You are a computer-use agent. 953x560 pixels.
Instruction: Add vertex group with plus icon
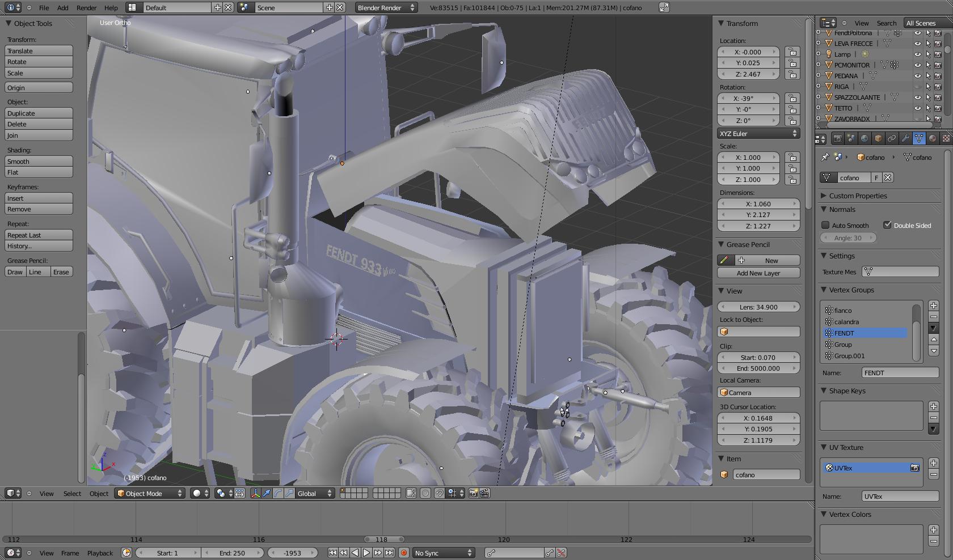[934, 306]
